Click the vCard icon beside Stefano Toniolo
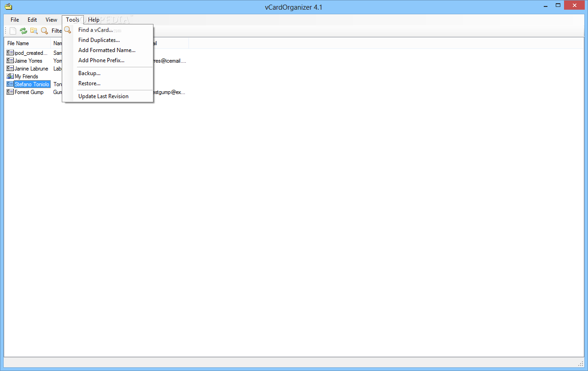Viewport: 588px width, 371px height. point(10,84)
